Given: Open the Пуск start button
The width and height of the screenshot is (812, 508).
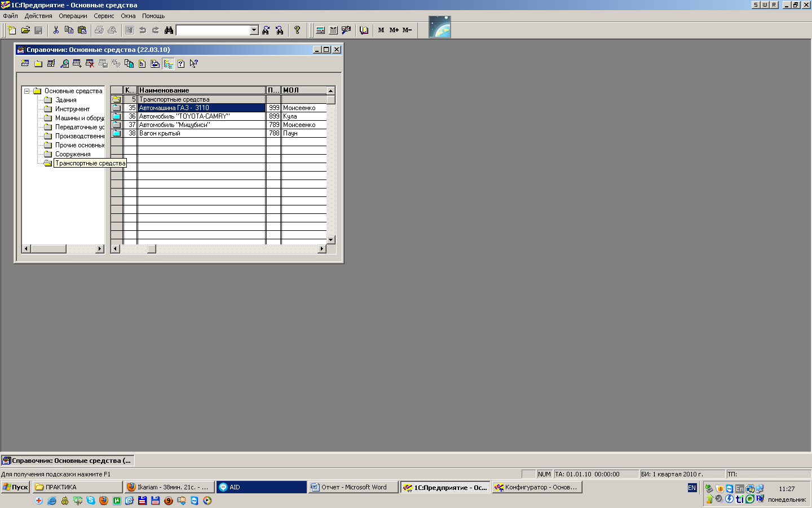Looking at the screenshot, I should click(x=15, y=487).
